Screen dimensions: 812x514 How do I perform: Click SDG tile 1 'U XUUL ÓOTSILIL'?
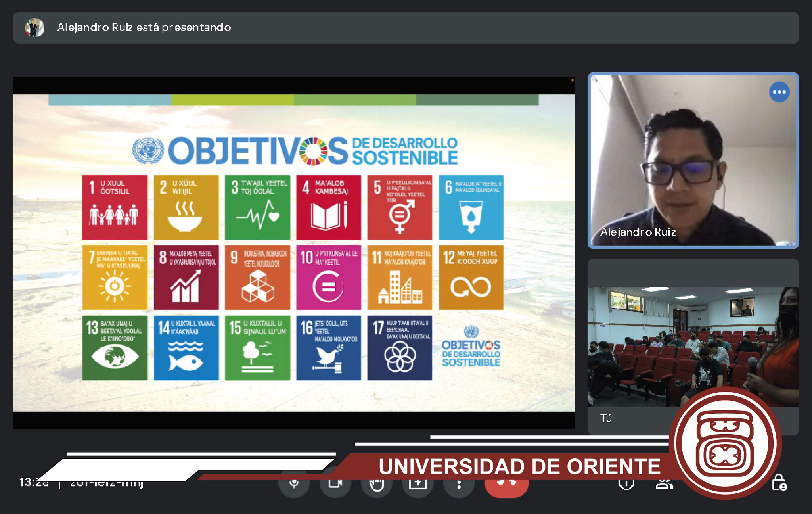[115, 207]
